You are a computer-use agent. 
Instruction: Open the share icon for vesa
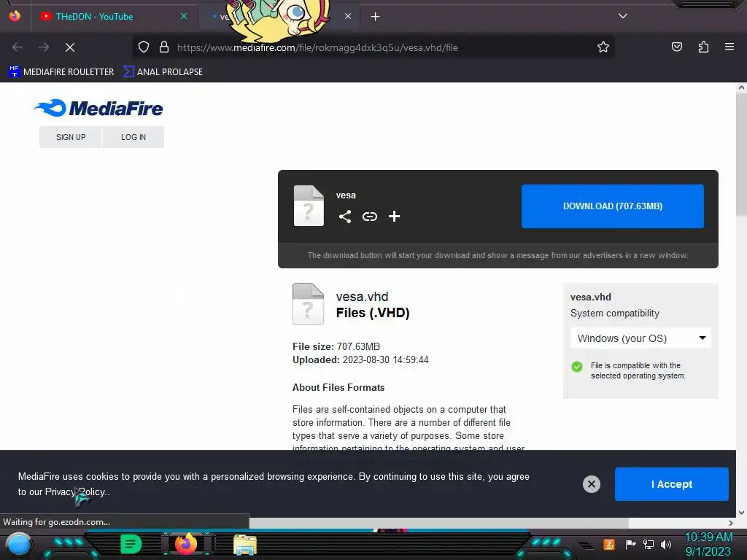click(345, 217)
